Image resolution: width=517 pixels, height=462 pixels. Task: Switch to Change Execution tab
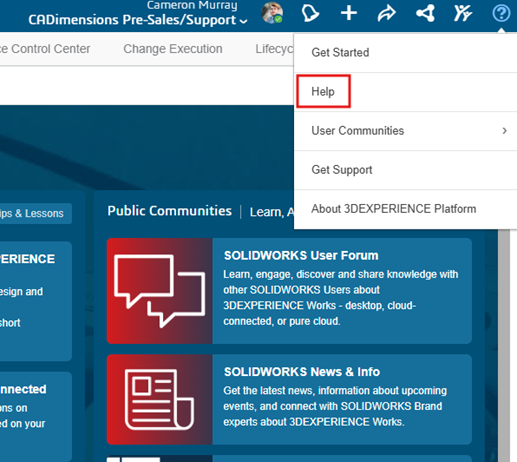[173, 49]
